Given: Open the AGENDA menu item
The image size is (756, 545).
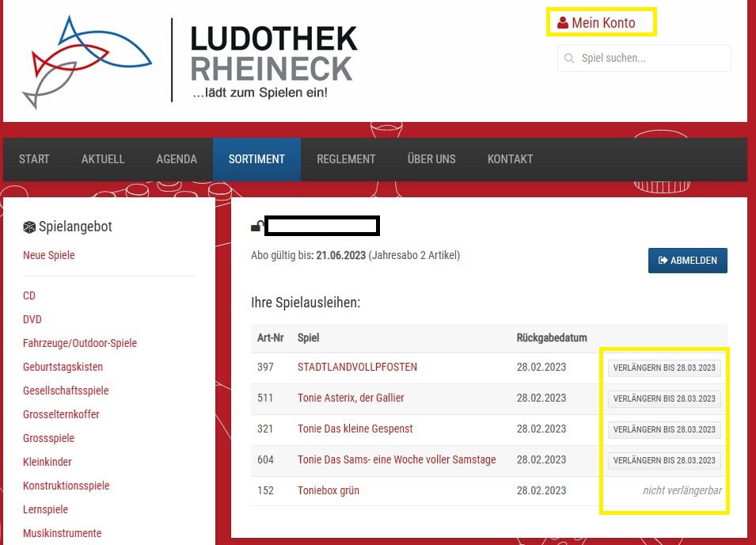Looking at the screenshot, I should (177, 159).
